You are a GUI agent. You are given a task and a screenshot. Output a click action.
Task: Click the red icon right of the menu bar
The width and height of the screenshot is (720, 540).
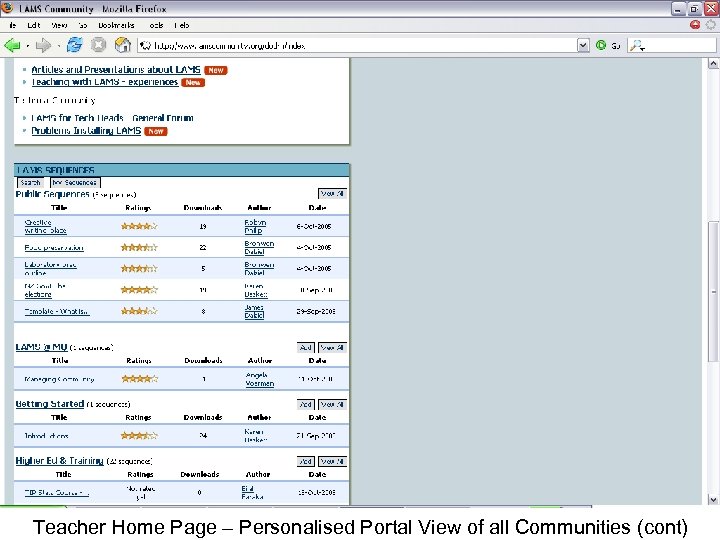[x=695, y=25]
